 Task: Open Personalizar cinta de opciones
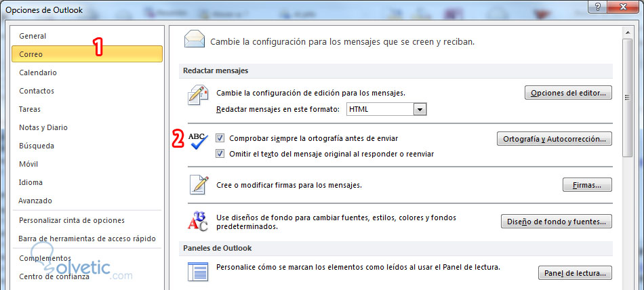[87, 221]
